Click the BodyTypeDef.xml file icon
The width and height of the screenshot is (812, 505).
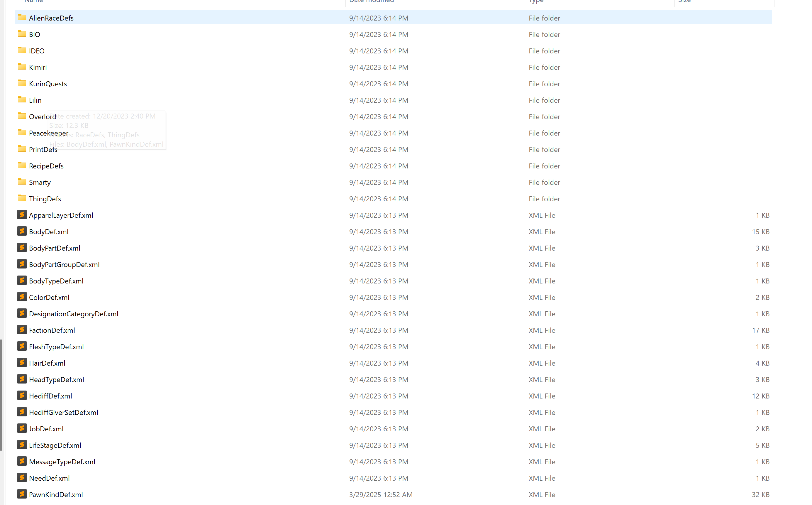point(22,280)
